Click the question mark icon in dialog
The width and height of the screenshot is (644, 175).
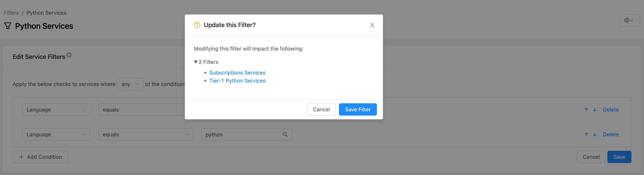[x=197, y=25]
